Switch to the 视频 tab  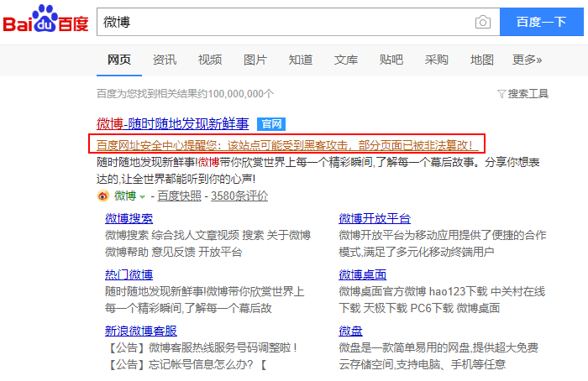[x=210, y=60]
